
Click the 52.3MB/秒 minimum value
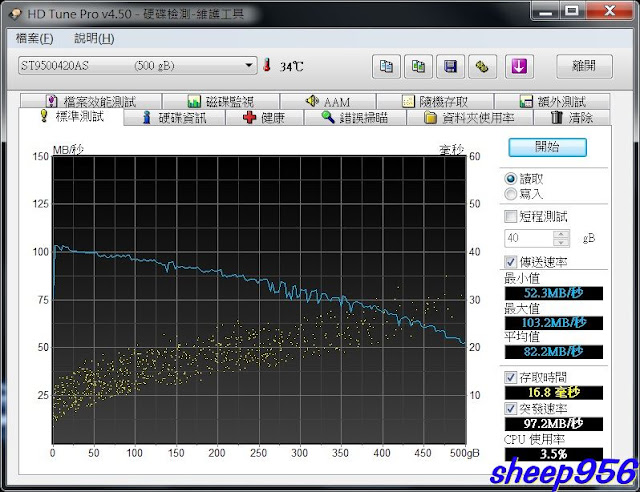tap(553, 293)
